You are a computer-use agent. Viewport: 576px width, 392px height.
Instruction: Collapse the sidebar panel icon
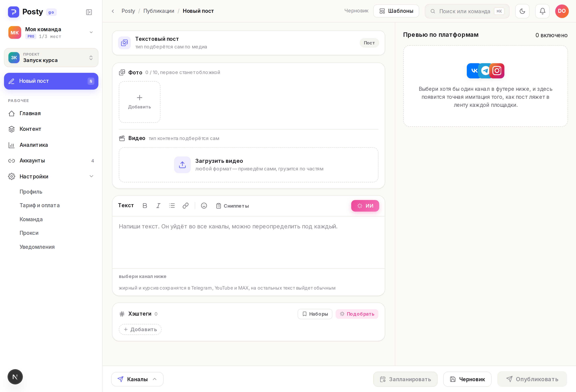click(89, 12)
